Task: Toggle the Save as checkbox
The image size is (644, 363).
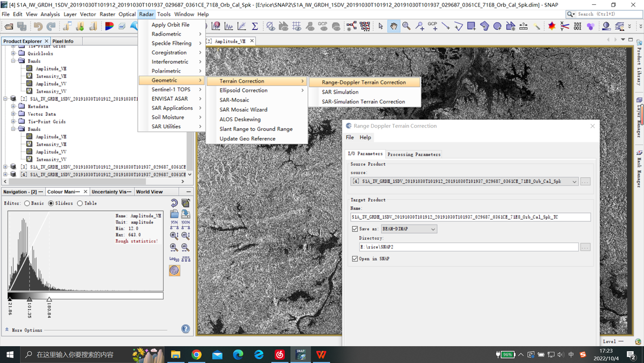Action: [355, 229]
